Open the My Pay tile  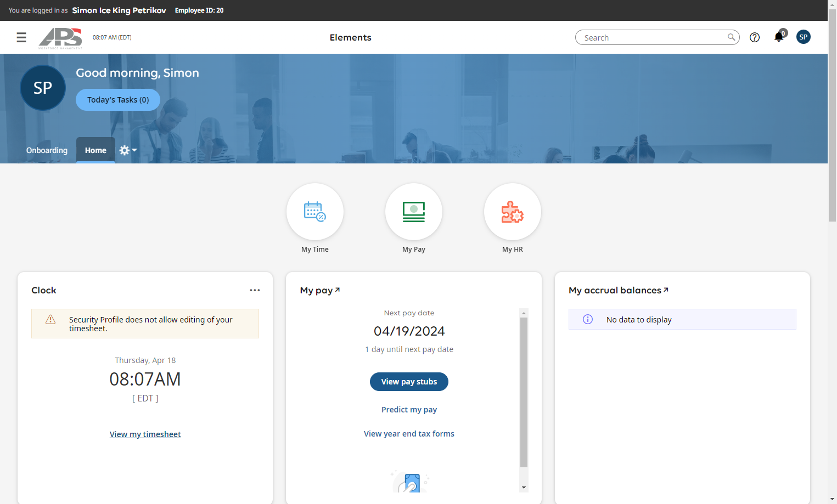[x=414, y=212]
